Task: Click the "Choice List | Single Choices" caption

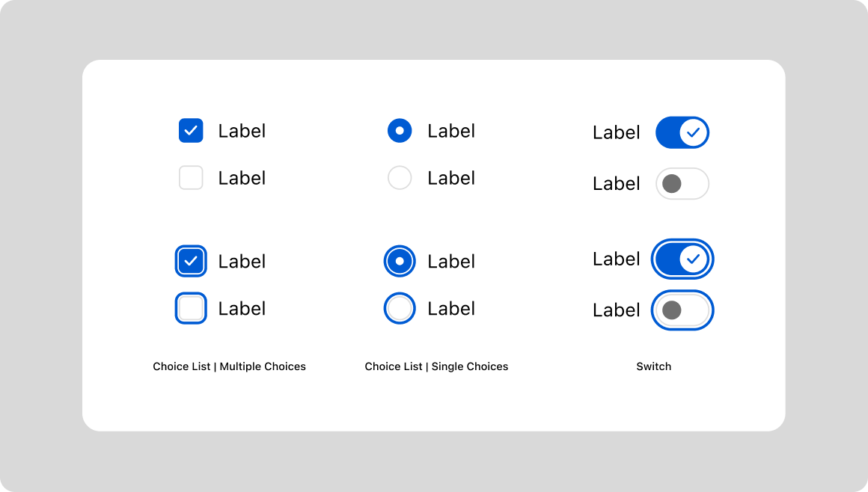Action: 436,366
